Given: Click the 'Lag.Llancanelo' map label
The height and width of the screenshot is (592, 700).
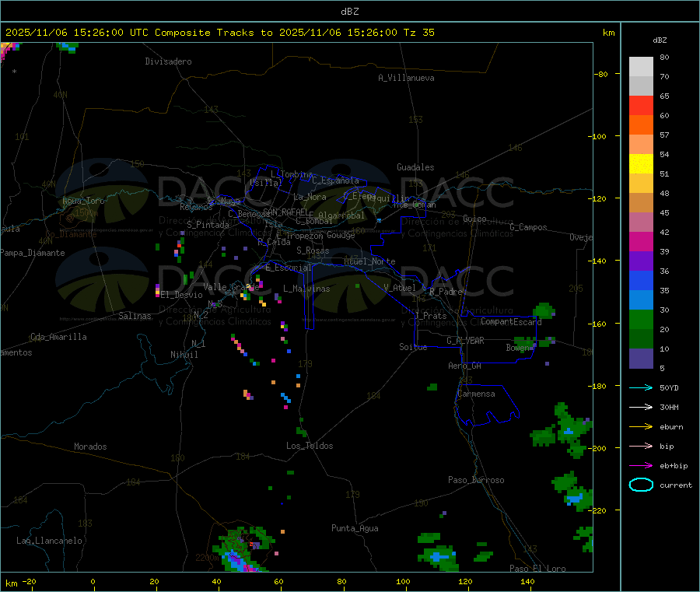Looking at the screenshot, I should (x=49, y=541).
